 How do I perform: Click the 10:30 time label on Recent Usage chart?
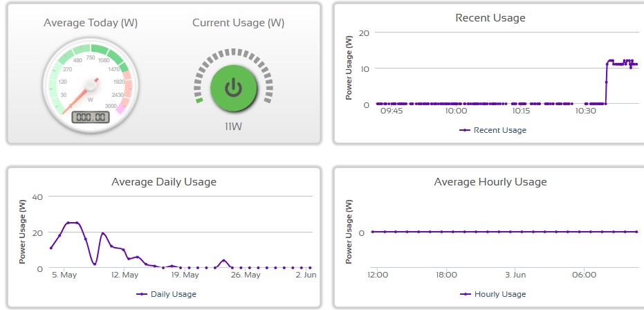pos(585,111)
